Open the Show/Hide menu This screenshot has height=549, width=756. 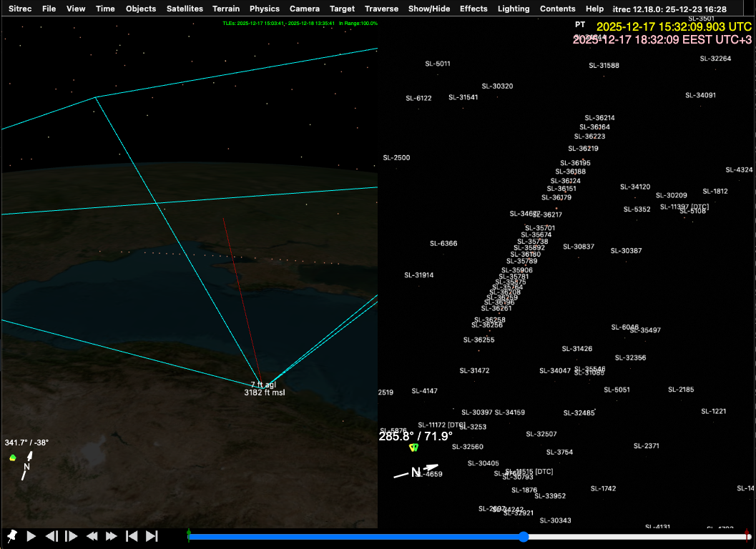[429, 9]
